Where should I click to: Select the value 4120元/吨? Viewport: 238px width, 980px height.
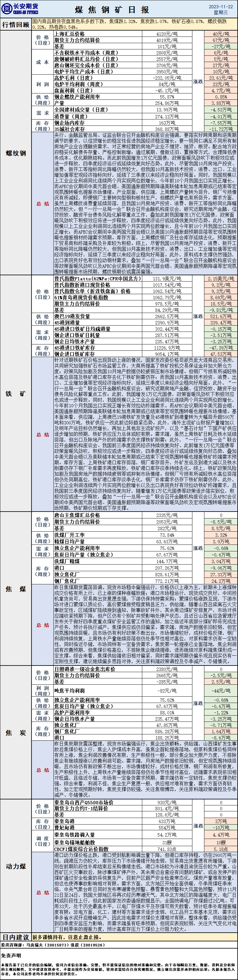coord(167,34)
